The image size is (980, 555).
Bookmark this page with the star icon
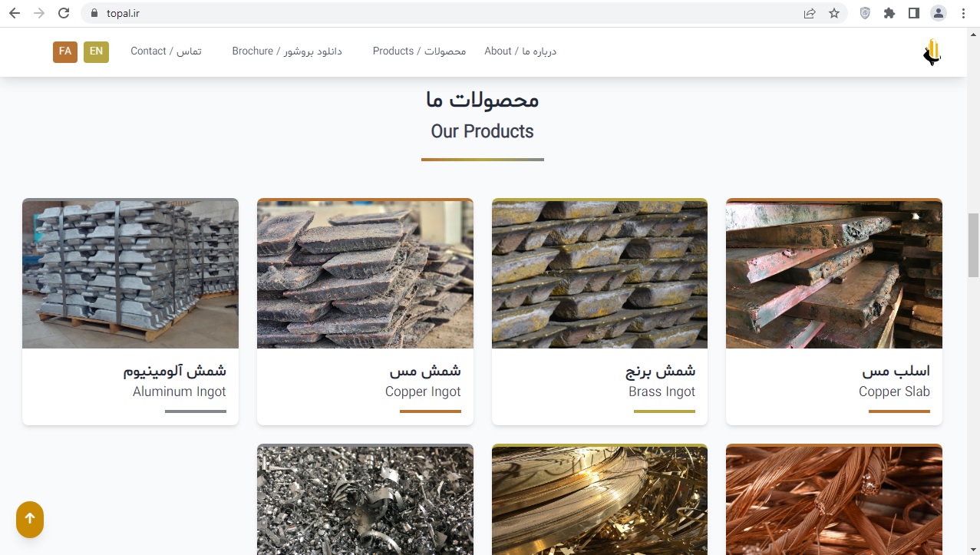834,13
